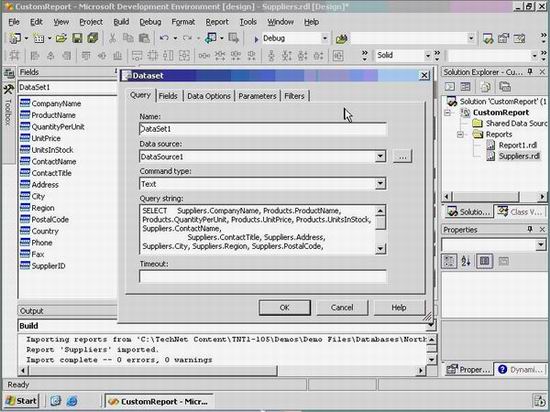Click the Server Explorer icon above Toolbox
Viewport: 550px width, 412px height.
tap(8, 73)
